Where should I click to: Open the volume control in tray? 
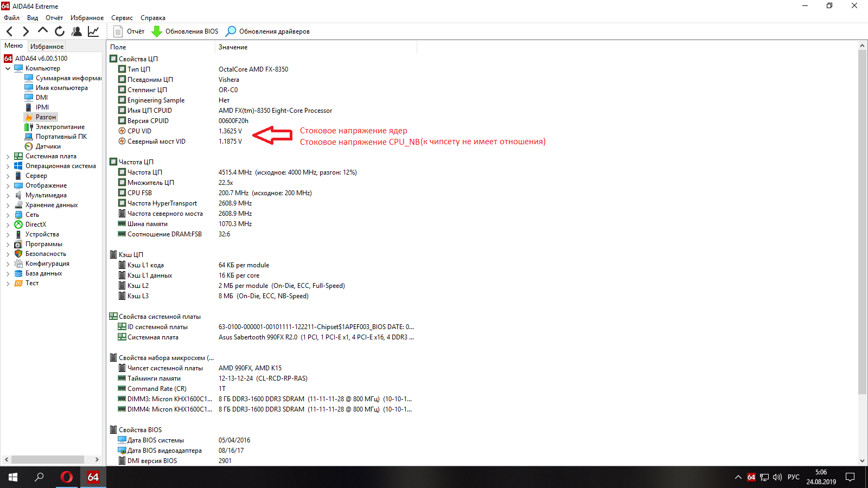pos(777,477)
